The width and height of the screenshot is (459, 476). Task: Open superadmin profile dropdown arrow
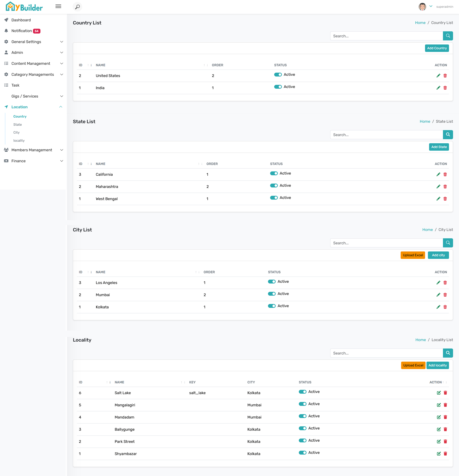(x=431, y=6)
